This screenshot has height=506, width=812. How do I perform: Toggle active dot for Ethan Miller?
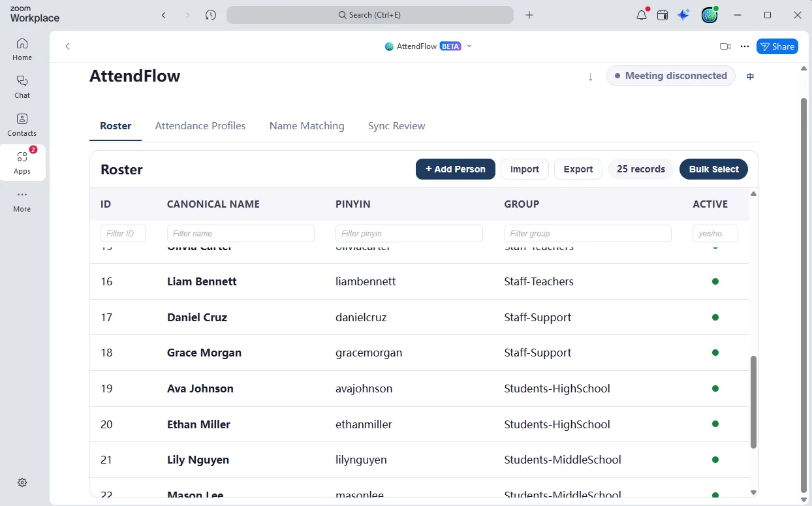715,424
